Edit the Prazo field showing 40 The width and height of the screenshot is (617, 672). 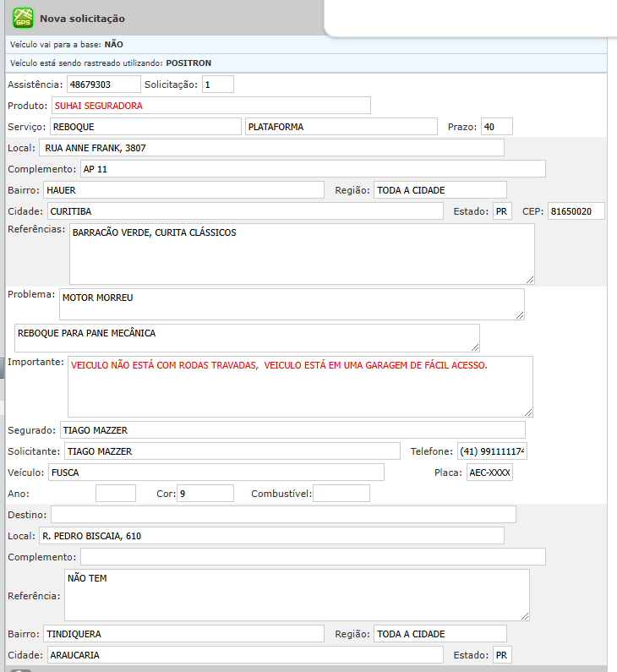coord(496,127)
